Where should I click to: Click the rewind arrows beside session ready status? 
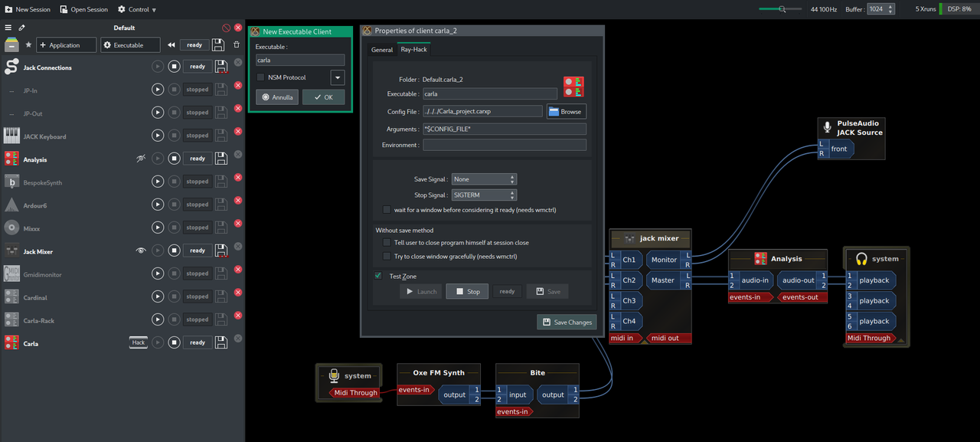point(171,45)
